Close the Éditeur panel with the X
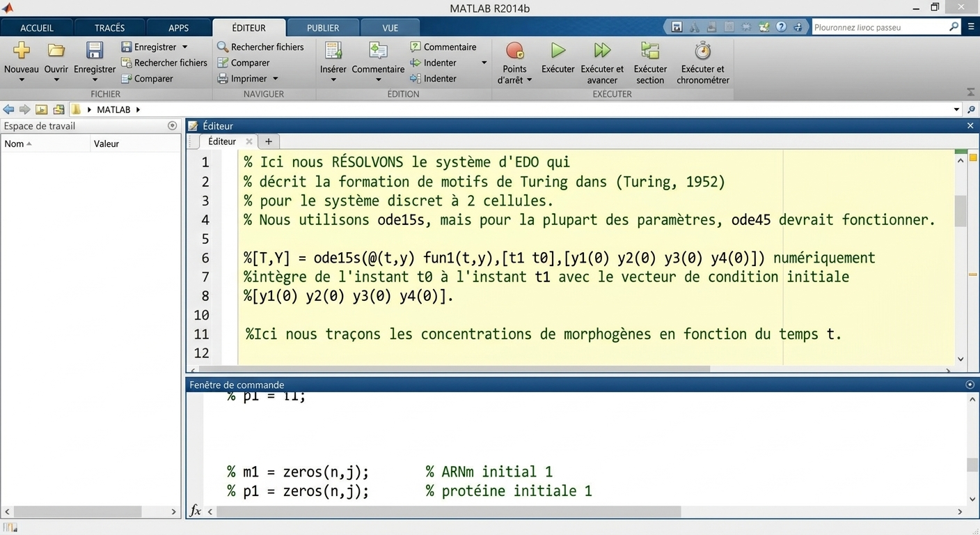Image resolution: width=980 pixels, height=535 pixels. [970, 126]
